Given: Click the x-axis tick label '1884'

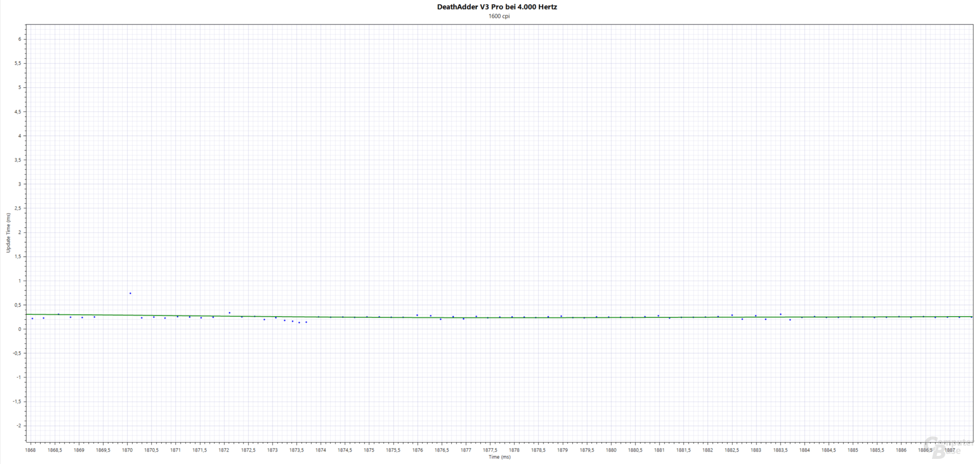Looking at the screenshot, I should pos(804,450).
